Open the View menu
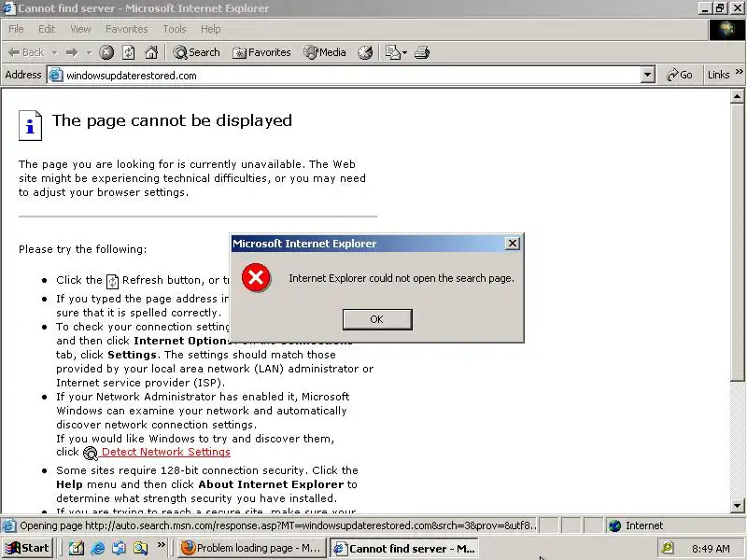The image size is (747, 560). click(x=80, y=29)
